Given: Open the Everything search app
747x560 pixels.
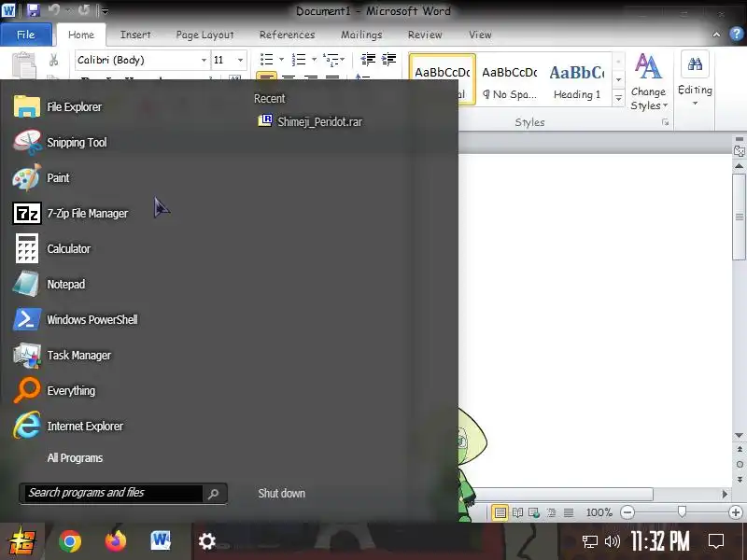Looking at the screenshot, I should pyautogui.click(x=54, y=390).
